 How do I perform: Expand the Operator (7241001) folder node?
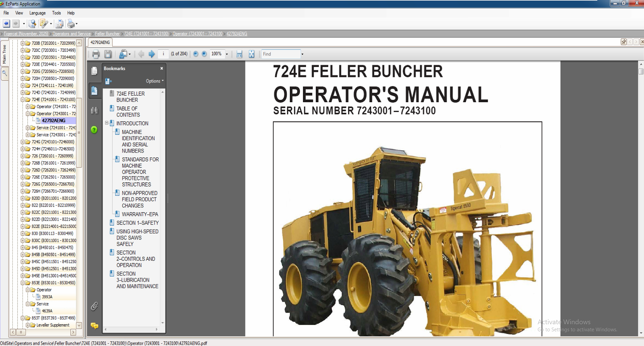(28, 106)
